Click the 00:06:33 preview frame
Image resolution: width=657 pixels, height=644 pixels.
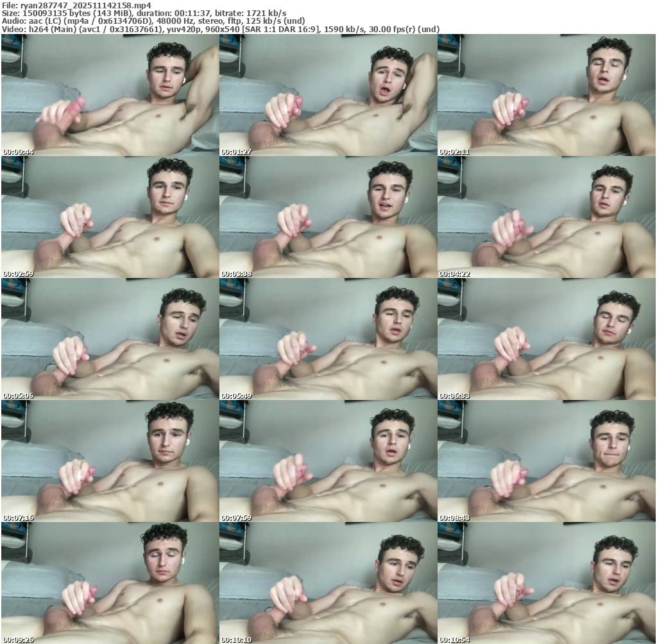[546, 339]
